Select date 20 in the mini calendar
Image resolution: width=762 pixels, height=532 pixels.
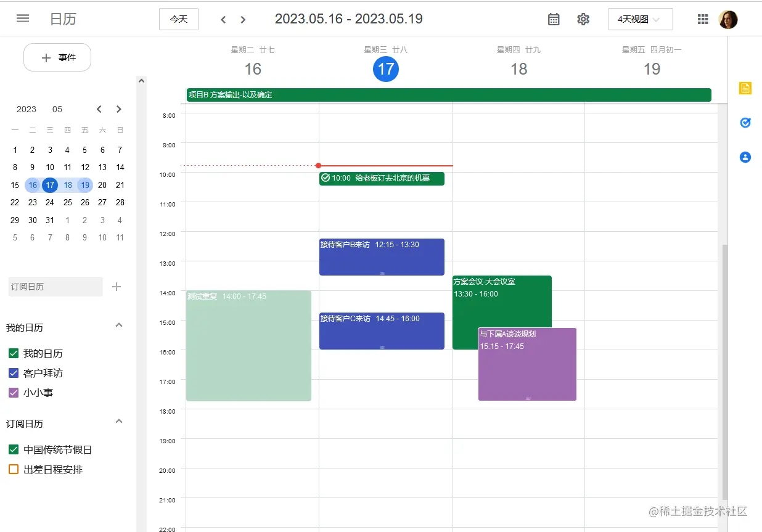[x=102, y=185]
